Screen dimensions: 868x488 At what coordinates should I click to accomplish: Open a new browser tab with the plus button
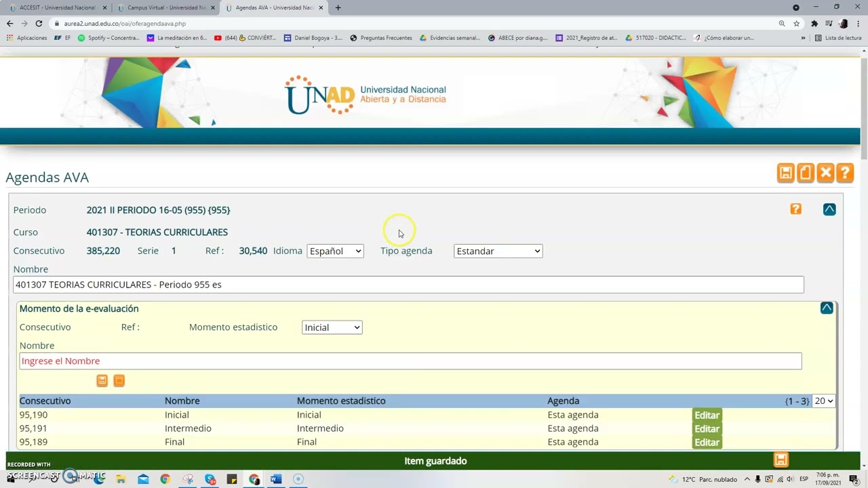pos(338,7)
